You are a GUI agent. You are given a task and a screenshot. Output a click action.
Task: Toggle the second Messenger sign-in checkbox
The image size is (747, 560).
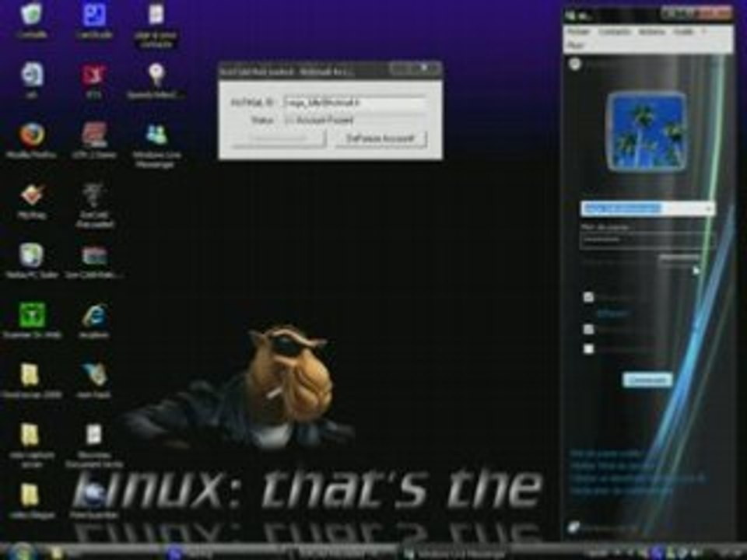589,329
